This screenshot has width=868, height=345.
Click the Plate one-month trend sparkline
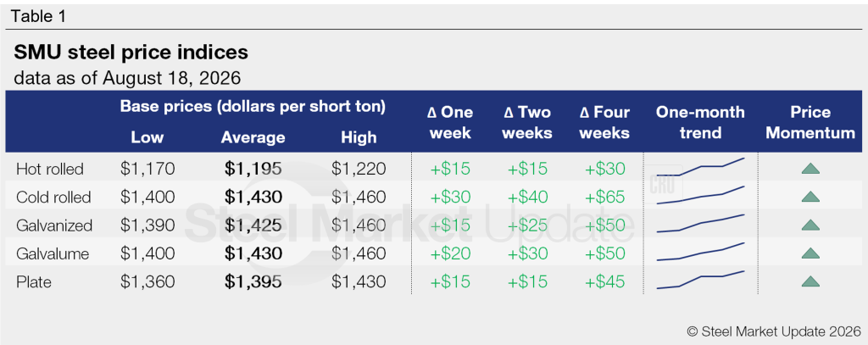pos(700,280)
